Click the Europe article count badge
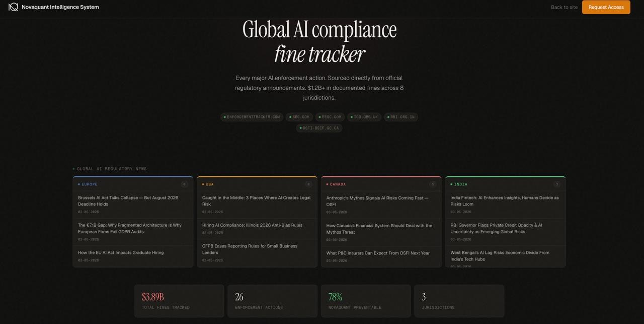644x324 pixels. pyautogui.click(x=184, y=184)
